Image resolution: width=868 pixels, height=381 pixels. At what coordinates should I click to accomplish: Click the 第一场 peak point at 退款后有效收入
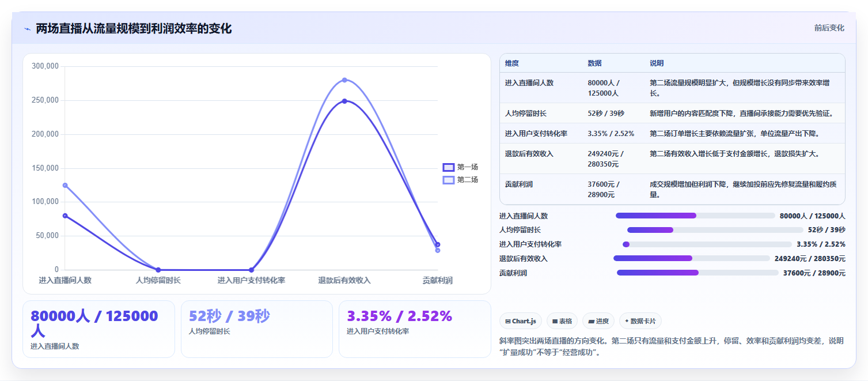click(344, 101)
